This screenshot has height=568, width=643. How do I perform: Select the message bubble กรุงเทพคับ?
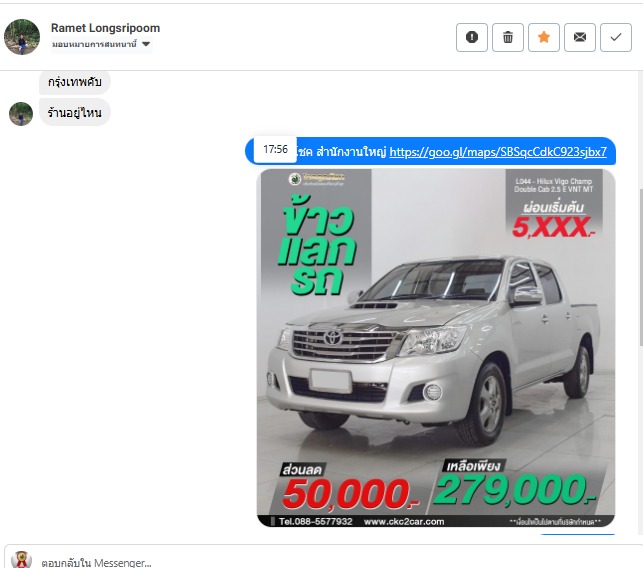[x=75, y=82]
